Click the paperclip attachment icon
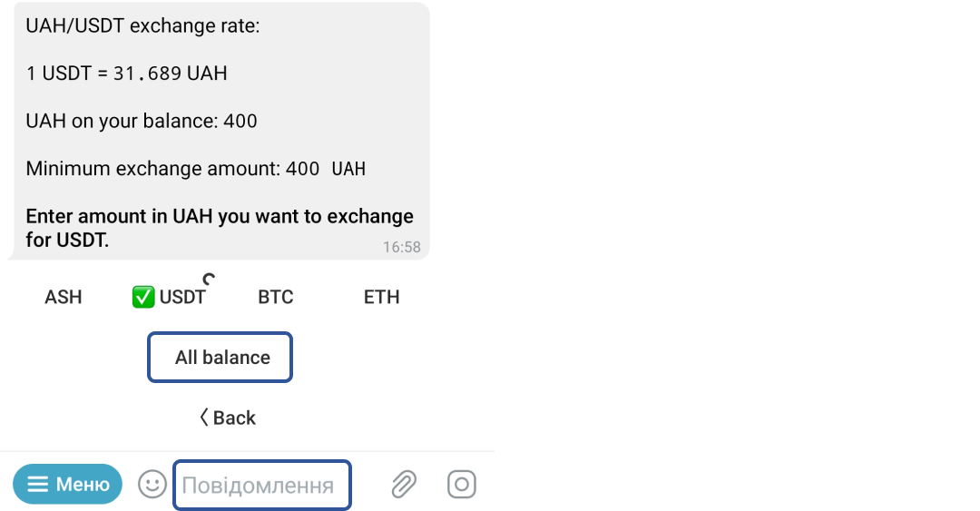Screen dimensions: 980x511 pos(405,485)
